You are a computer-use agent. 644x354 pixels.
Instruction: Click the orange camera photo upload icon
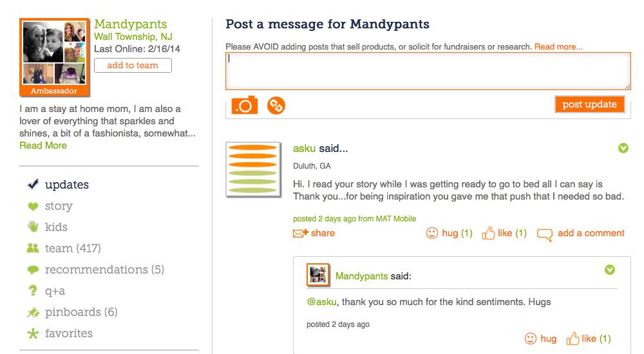click(244, 106)
